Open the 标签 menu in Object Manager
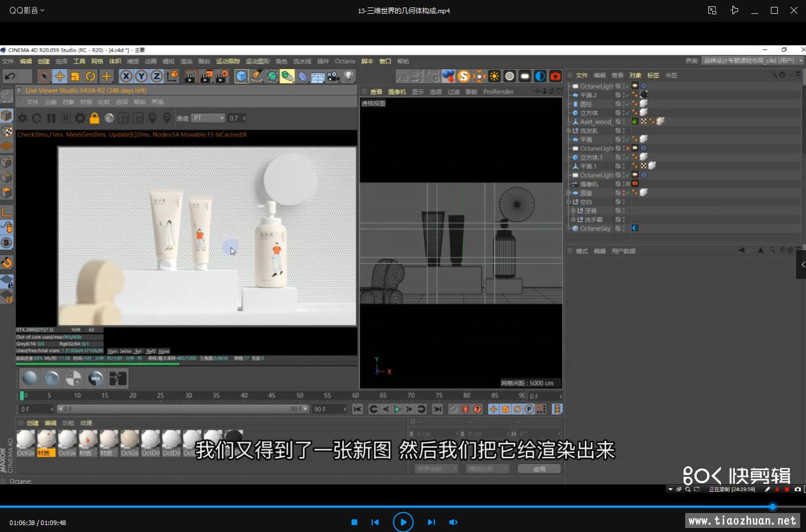This screenshot has height=532, width=806. [x=653, y=75]
